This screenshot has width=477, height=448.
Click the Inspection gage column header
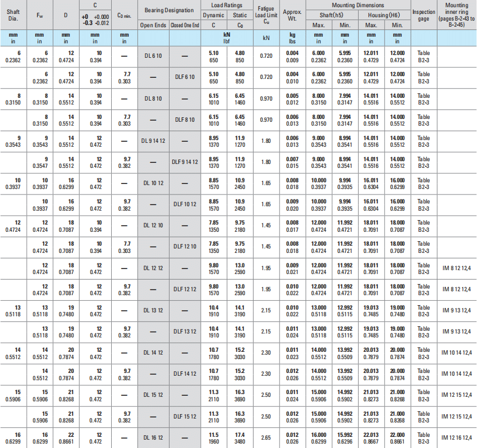424,15
